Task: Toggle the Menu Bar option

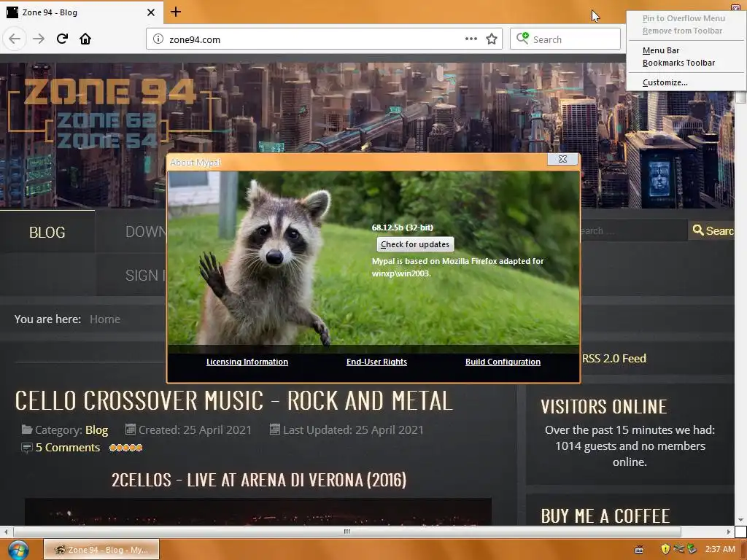Action: 661,50
